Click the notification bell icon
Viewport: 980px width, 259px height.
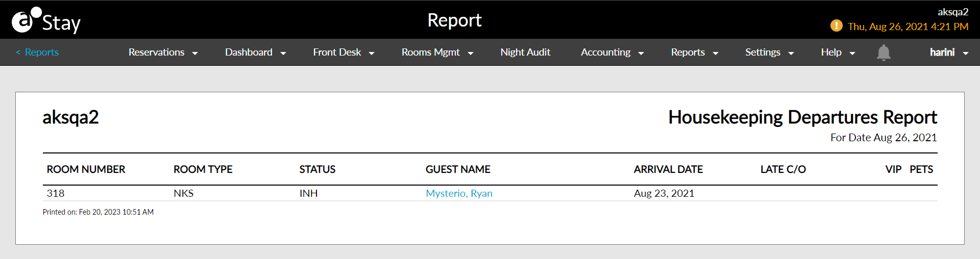pyautogui.click(x=884, y=53)
